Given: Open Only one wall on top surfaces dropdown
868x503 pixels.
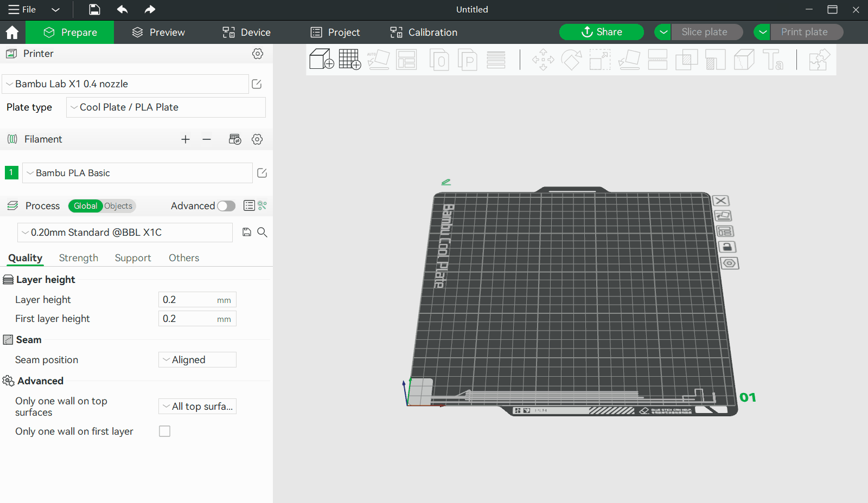Looking at the screenshot, I should click(x=197, y=407).
